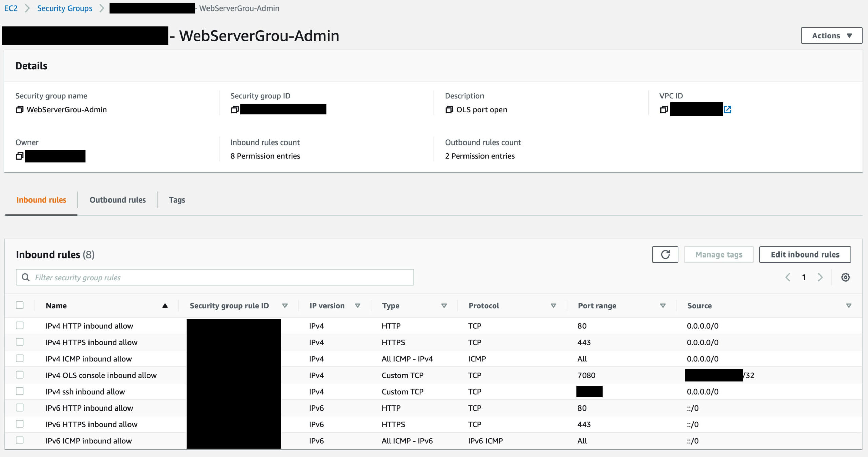This screenshot has width=868, height=457.
Task: Copy the security group name
Action: (19, 110)
